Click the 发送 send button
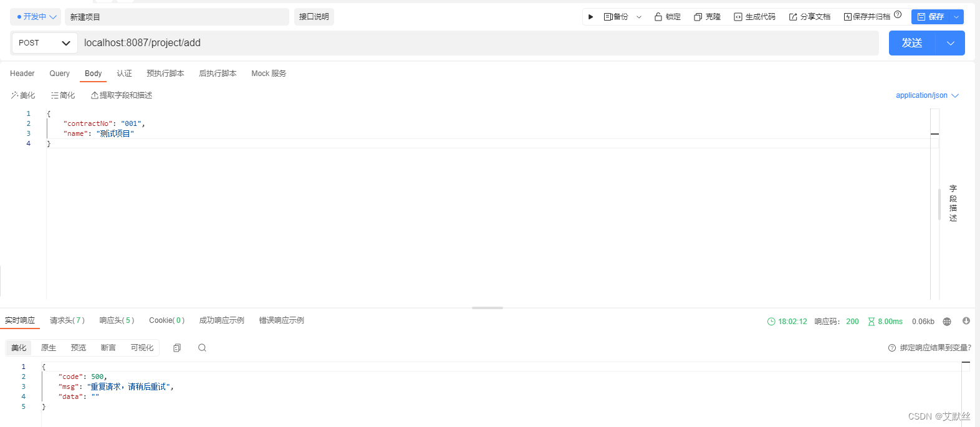 (x=912, y=43)
